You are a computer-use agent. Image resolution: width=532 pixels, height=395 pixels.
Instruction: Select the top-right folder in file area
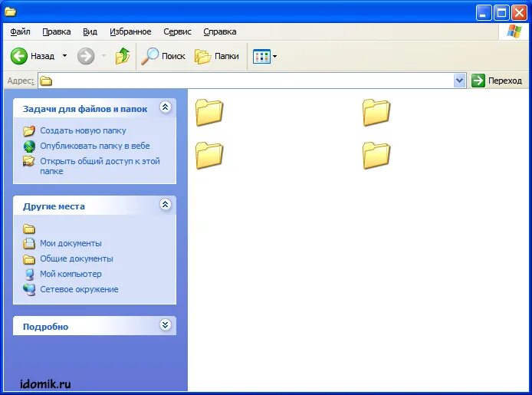pyautogui.click(x=376, y=112)
